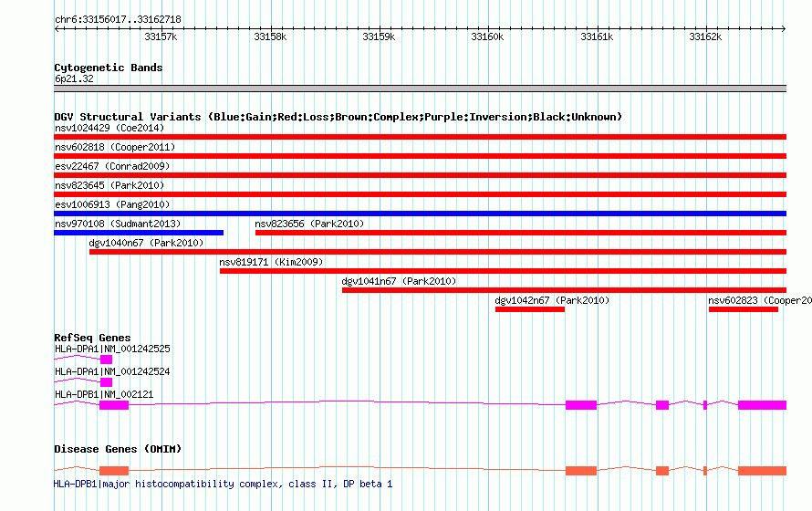Click the nsv1024429 (Coe2014) label
812x511 pixels.
pyautogui.click(x=109, y=128)
